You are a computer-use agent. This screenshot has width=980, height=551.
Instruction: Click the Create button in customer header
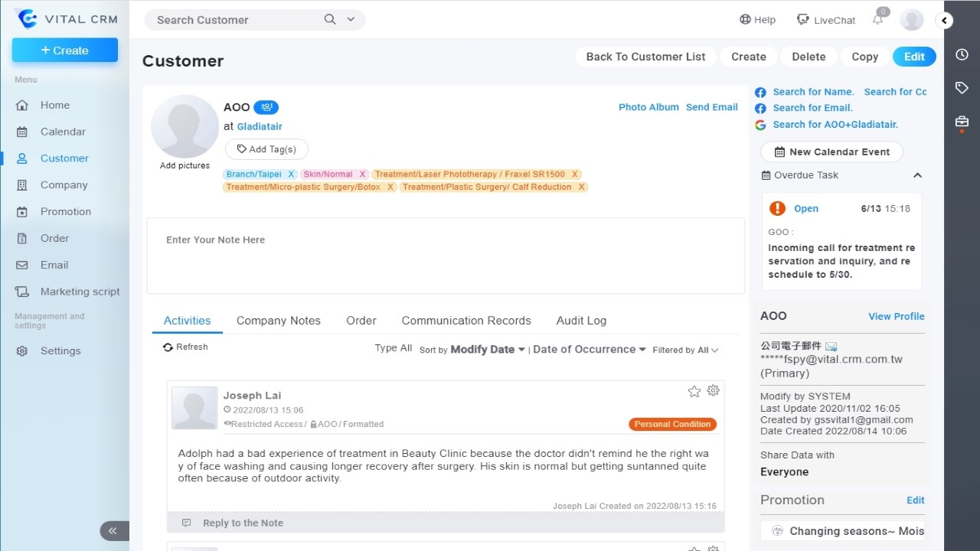[748, 57]
